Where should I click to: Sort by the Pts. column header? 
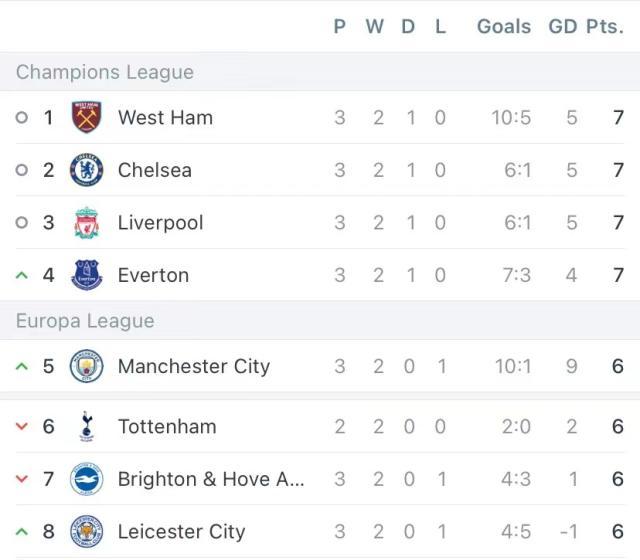[604, 27]
